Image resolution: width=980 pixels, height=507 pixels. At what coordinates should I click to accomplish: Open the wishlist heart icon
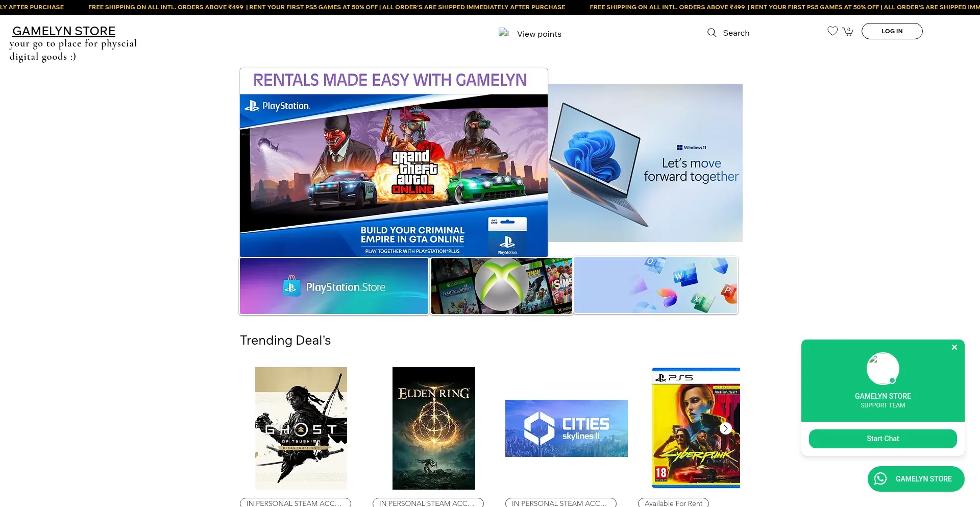[x=832, y=31]
